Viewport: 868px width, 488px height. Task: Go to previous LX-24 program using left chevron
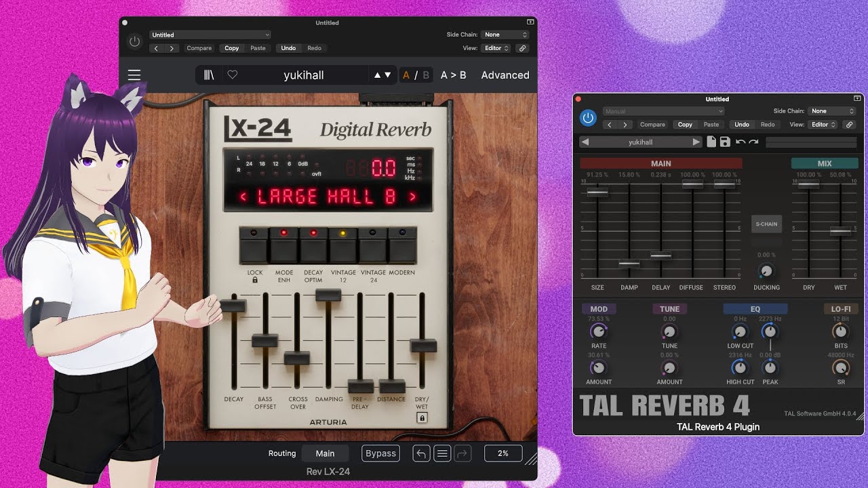pyautogui.click(x=243, y=197)
